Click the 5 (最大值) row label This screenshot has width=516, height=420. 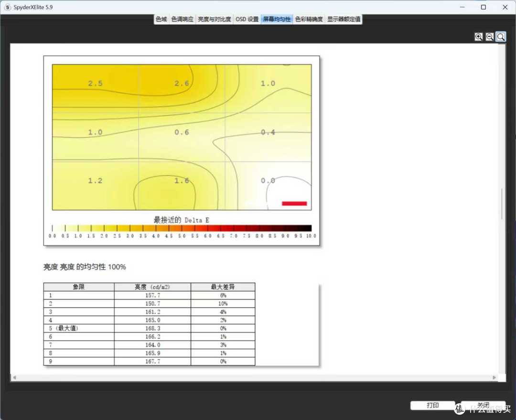(x=64, y=328)
